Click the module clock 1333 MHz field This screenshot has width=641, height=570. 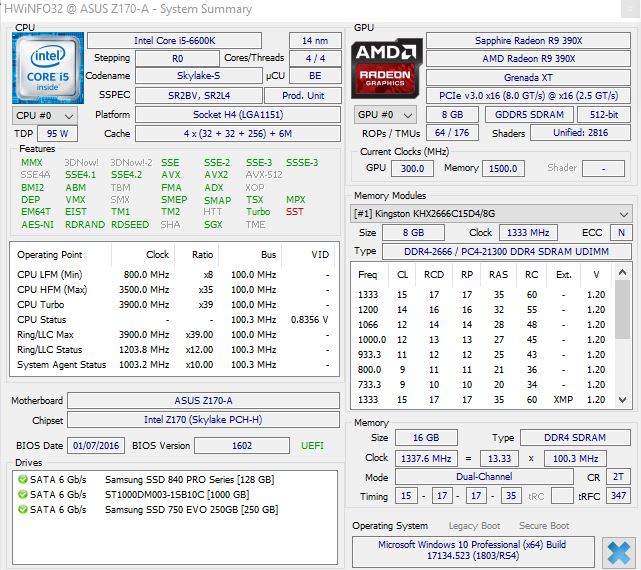pyautogui.click(x=528, y=233)
